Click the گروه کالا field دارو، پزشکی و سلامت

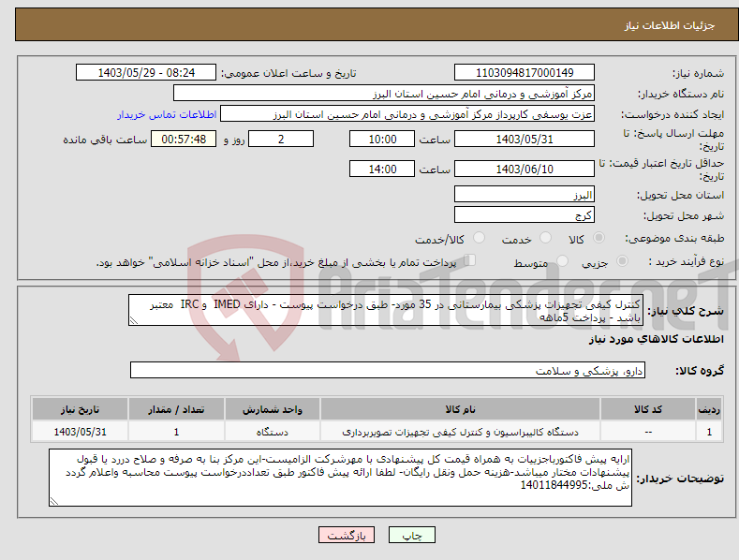click(388, 371)
